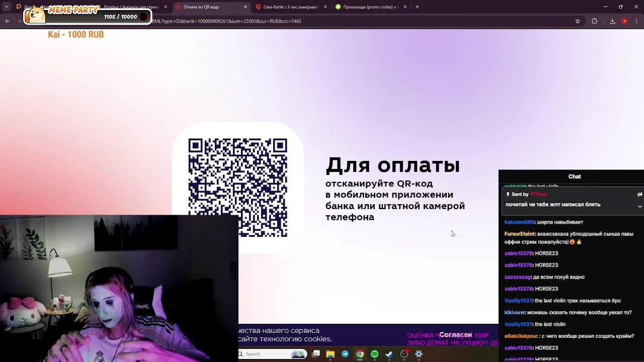Close the "Оплата по QR коду" tab
644x362 pixels.
246,7
